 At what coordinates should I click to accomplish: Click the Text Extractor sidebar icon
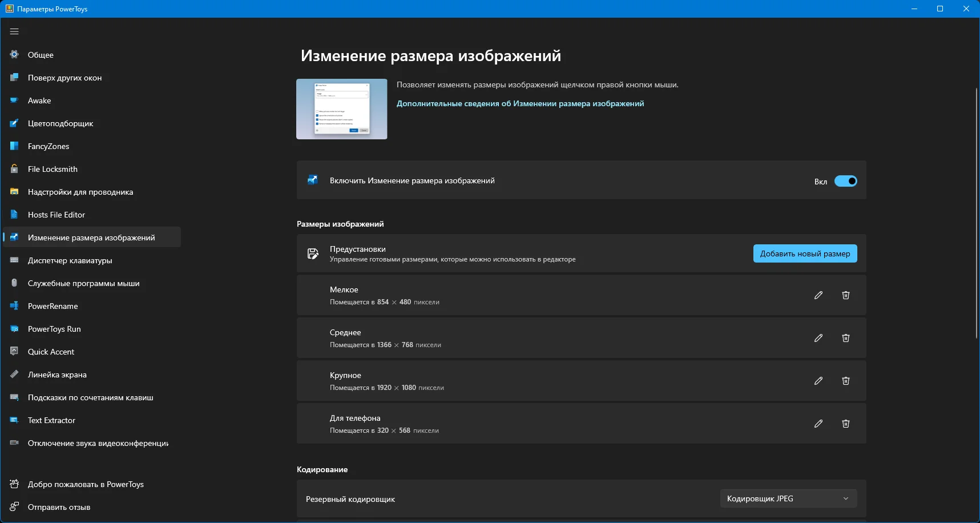14,420
